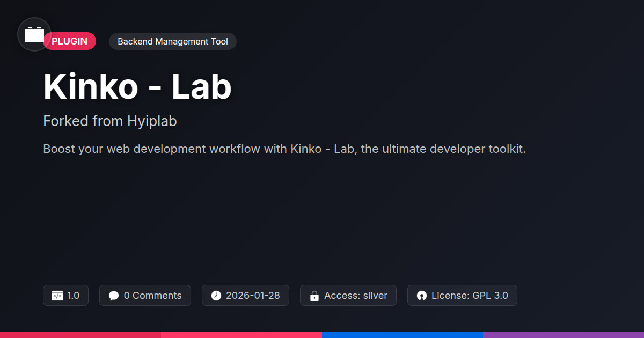Click the padlock access icon
644x338 pixels.
(x=314, y=296)
